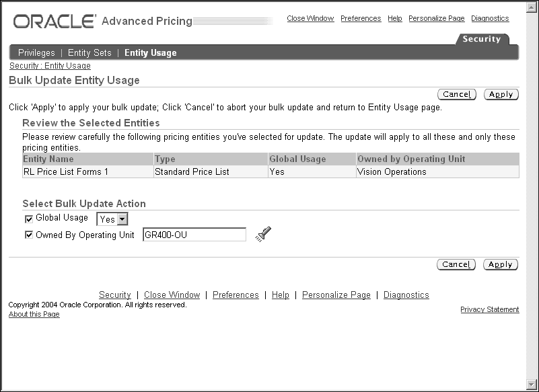The image size is (539, 392).
Task: Open the Global Usage Yes dropdown
Action: click(112, 219)
